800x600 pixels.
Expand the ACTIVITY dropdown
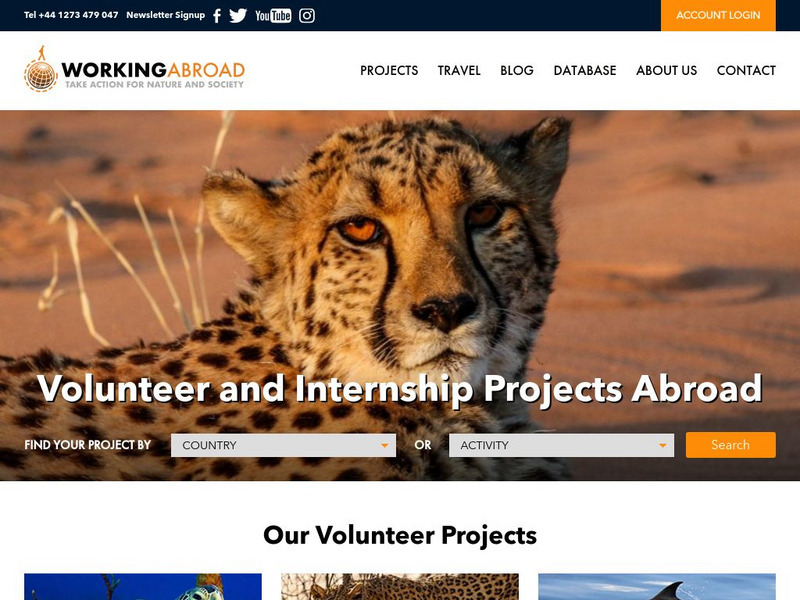tap(561, 445)
